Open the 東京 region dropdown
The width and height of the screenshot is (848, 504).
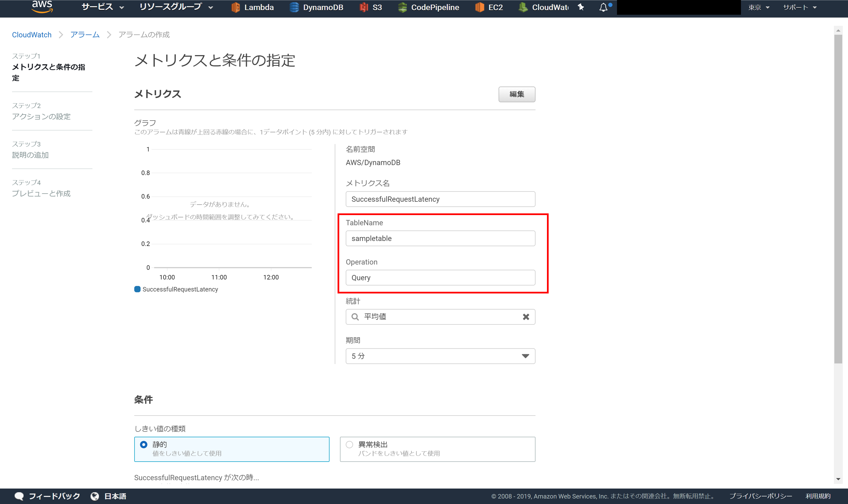pyautogui.click(x=758, y=8)
